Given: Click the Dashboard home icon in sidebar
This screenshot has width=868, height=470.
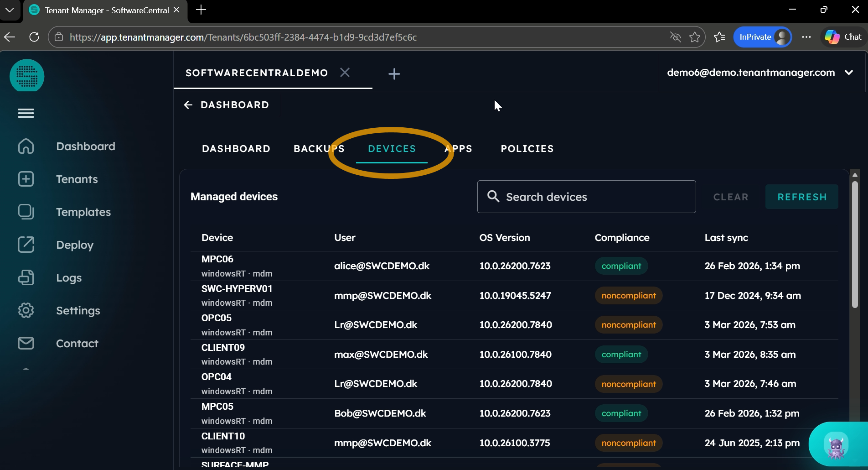Looking at the screenshot, I should pos(26,146).
